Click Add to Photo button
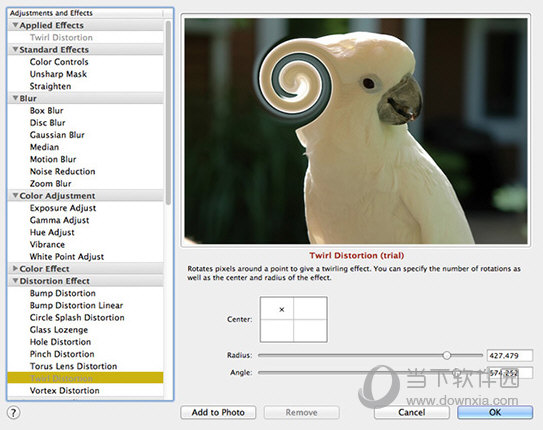 click(218, 412)
